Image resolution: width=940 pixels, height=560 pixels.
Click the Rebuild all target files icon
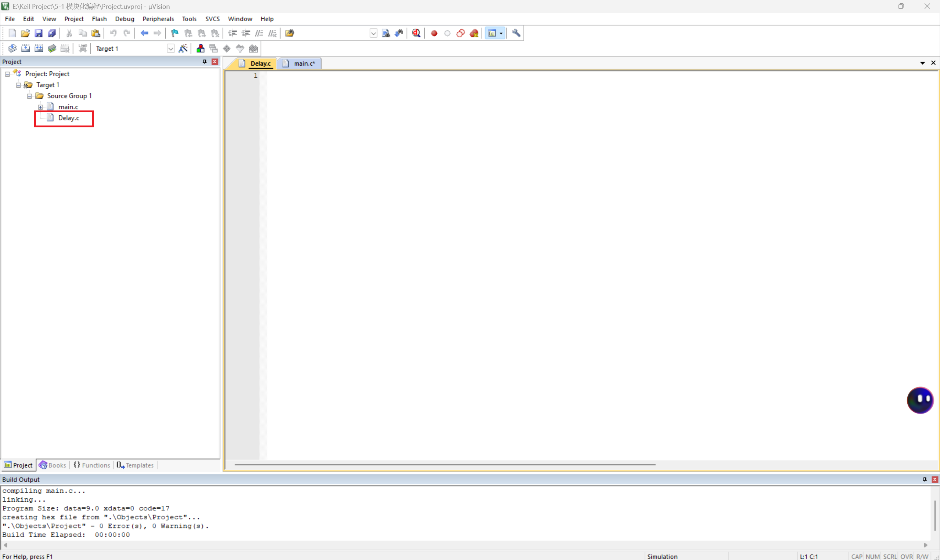point(39,48)
